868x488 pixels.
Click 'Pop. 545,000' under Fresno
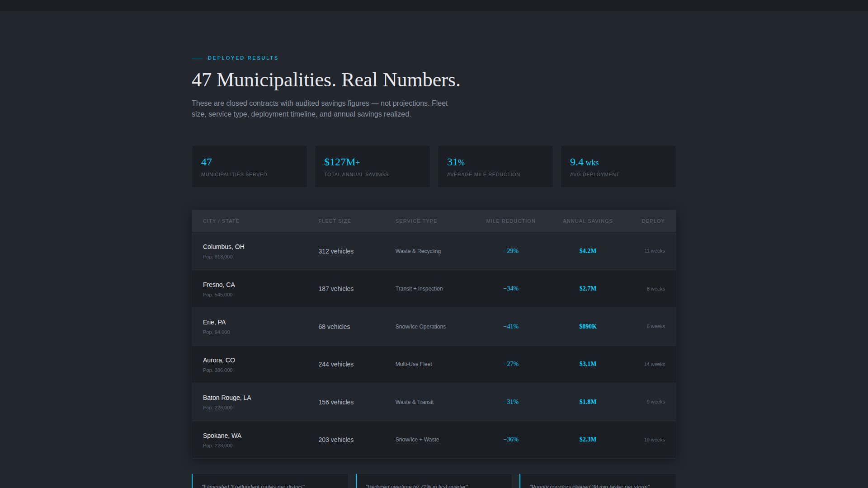coord(217,295)
